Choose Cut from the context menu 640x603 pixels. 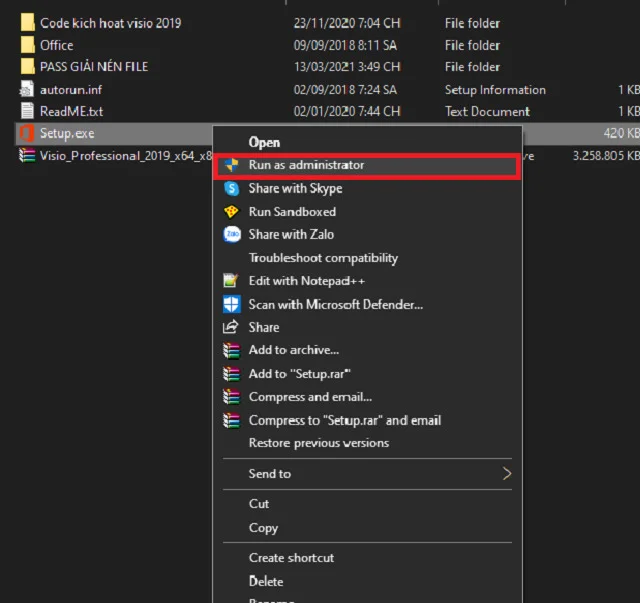[367, 504]
